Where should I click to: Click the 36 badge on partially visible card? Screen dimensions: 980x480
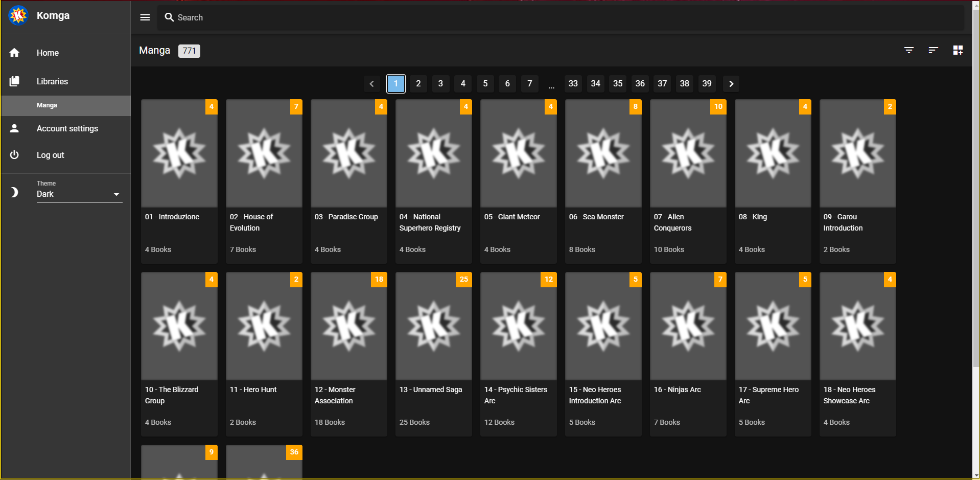[x=294, y=452]
